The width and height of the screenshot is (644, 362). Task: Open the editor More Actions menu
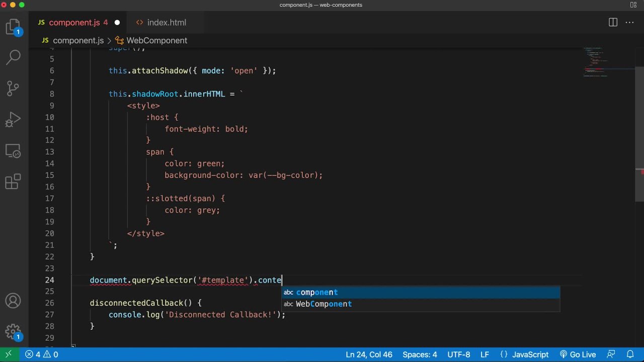[x=629, y=23]
